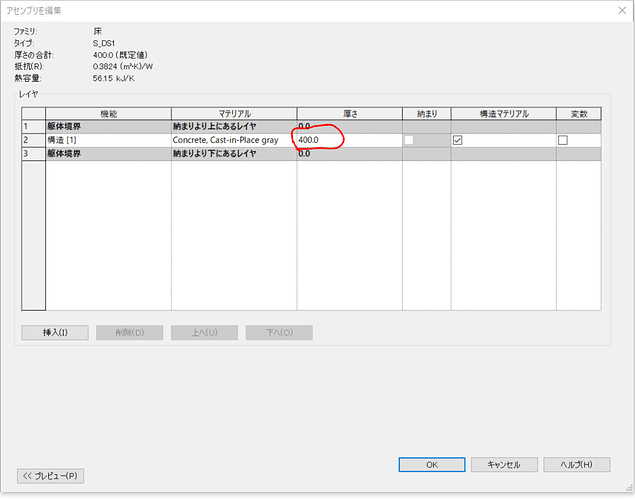The width and height of the screenshot is (635, 499).
Task: Click the 削除(D) delete button
Action: 130,333
